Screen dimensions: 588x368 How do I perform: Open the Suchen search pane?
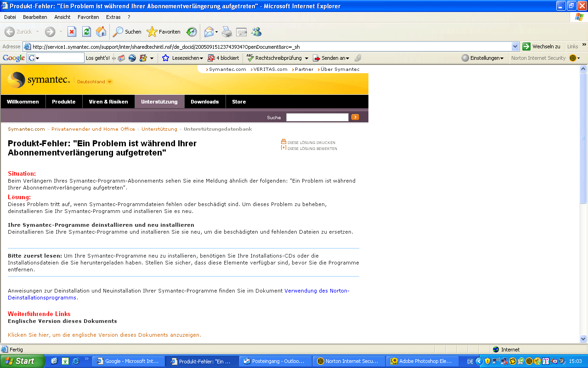127,32
